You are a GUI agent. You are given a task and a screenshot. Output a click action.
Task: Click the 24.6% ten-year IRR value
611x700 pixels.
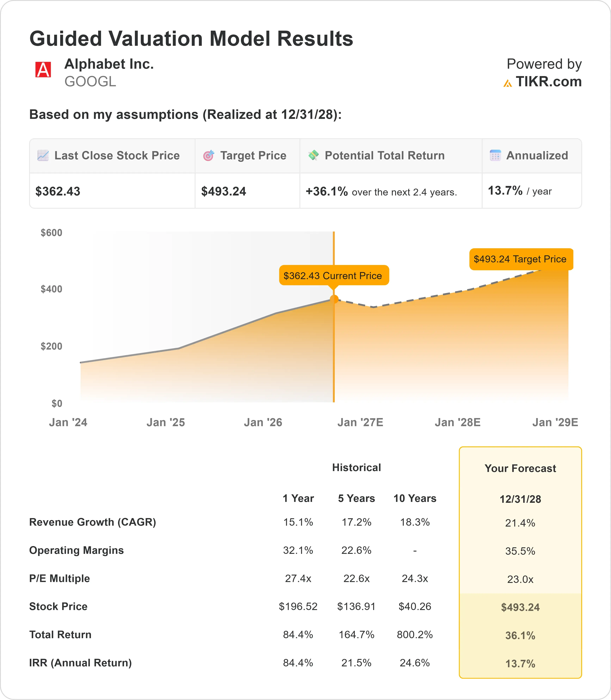[415, 663]
